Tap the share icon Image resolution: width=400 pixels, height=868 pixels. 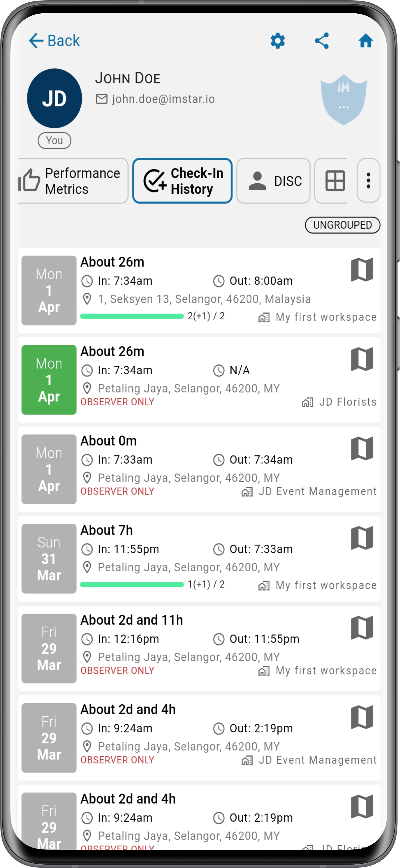coord(321,41)
